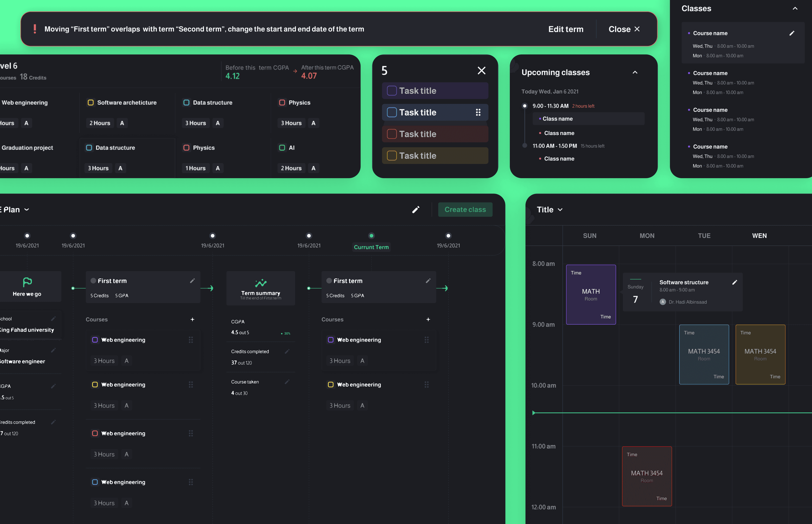Edit the Major Software engineer field
This screenshot has width=812, height=524.
click(53, 350)
